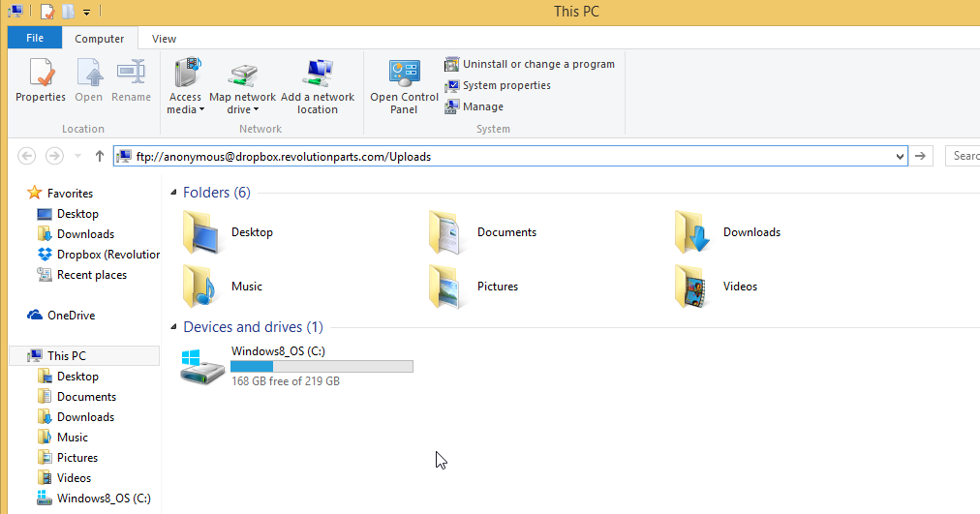This screenshot has height=514, width=980.
Task: Click the quick access New folder icon
Action: coord(68,12)
